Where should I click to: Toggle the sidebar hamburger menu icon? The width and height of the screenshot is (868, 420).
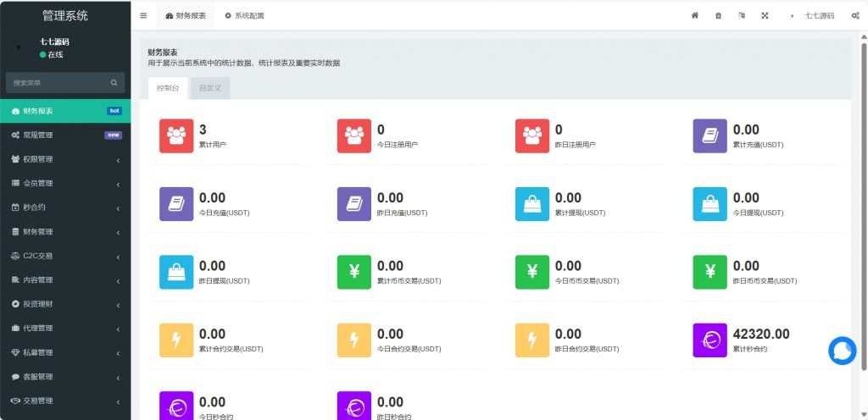pyautogui.click(x=143, y=15)
